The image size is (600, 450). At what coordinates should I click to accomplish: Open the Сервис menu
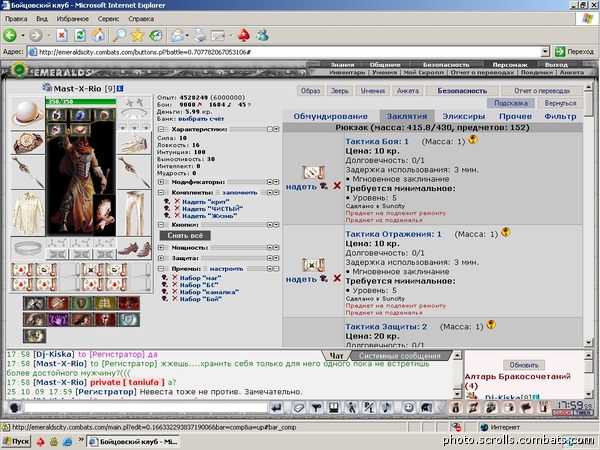[x=108, y=19]
